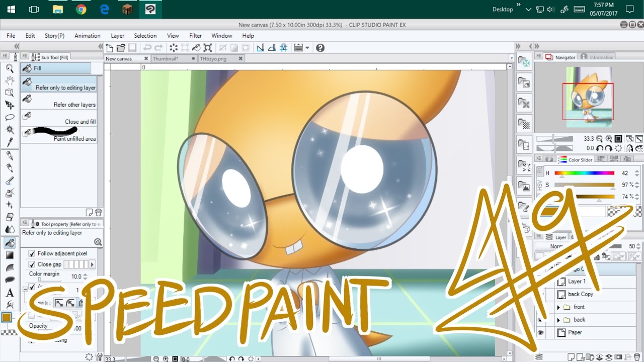644x362 pixels.
Task: Select Paint unfilled area sub tool
Action: point(59,135)
